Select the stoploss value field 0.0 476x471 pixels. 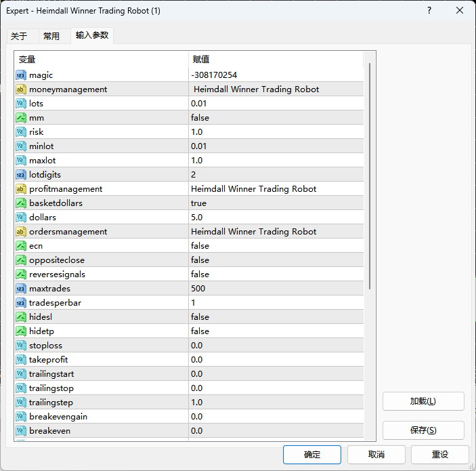[196, 346]
